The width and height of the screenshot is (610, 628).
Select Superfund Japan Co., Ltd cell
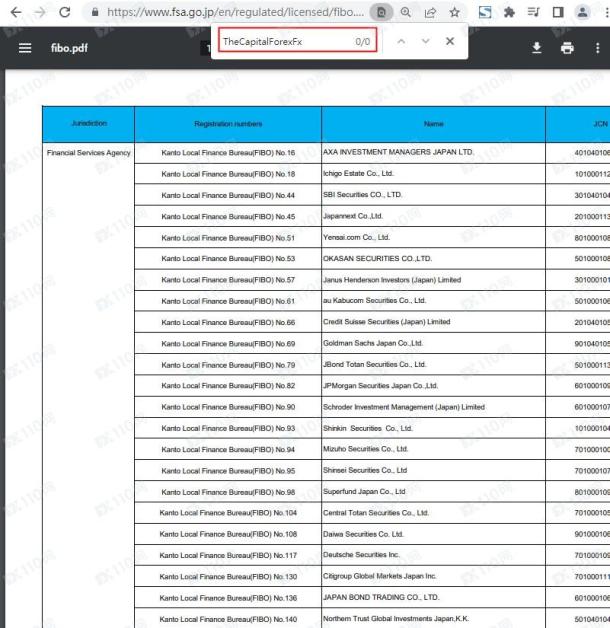pyautogui.click(x=433, y=491)
